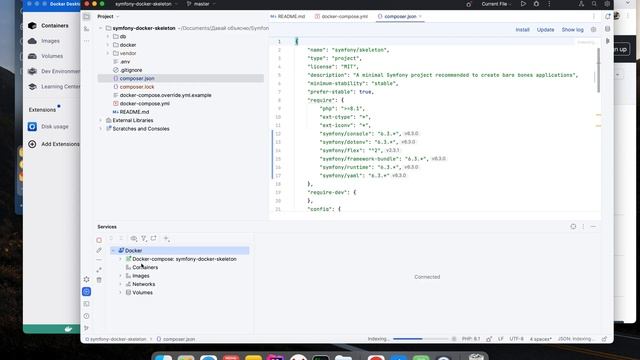
Task: Select the composer.json editor tab
Action: click(400, 17)
